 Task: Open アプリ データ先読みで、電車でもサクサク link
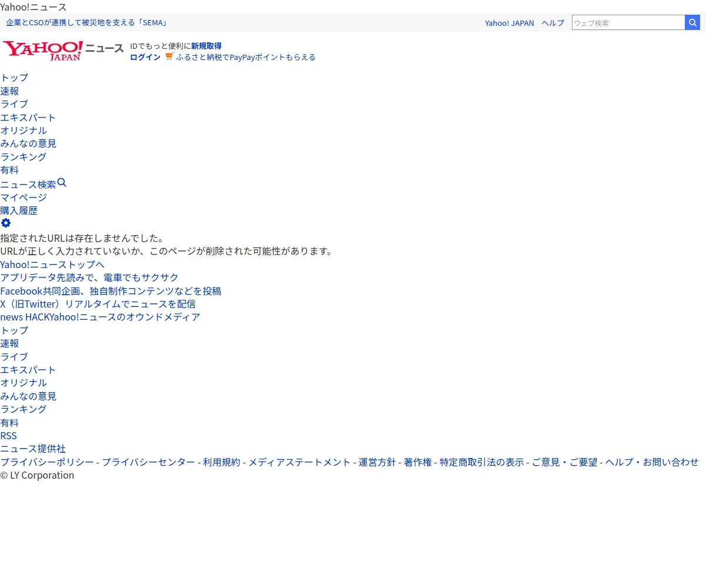(x=89, y=278)
